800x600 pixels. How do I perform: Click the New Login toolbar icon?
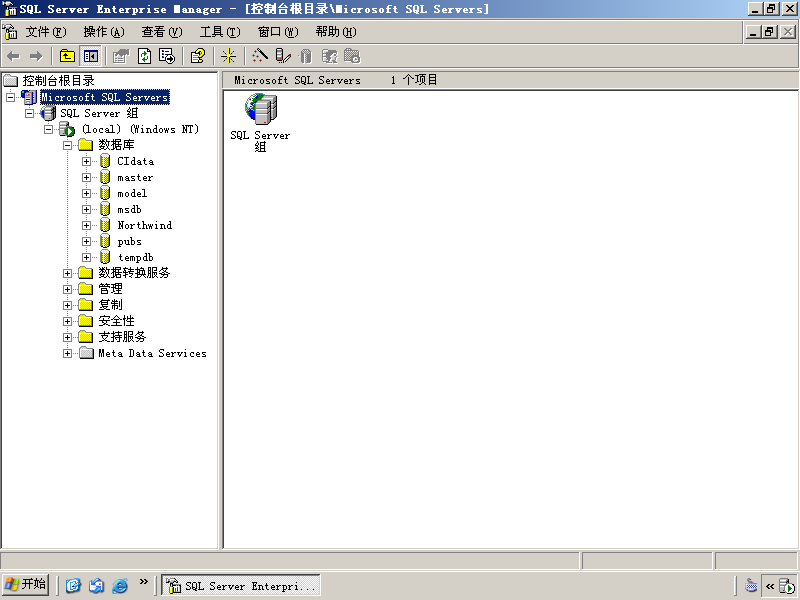(330, 56)
